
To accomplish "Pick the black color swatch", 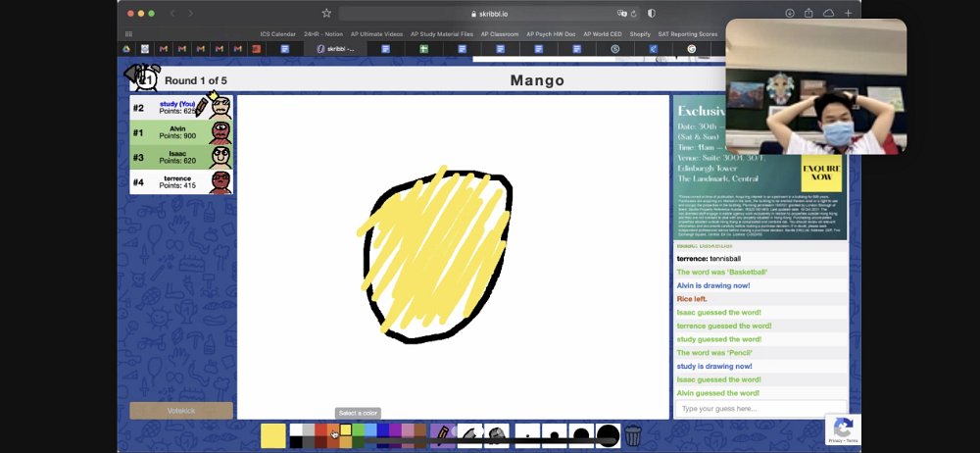I will click(x=296, y=442).
